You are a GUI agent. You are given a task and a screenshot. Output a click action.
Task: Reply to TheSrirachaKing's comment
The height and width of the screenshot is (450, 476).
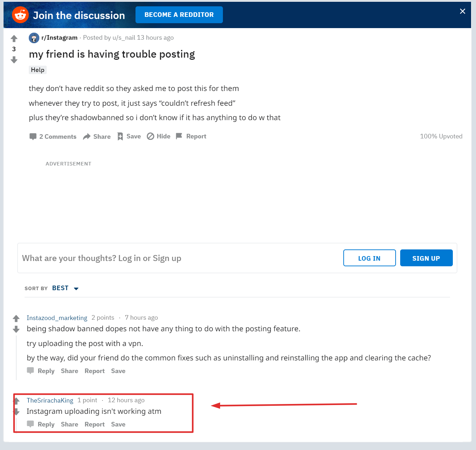point(46,424)
